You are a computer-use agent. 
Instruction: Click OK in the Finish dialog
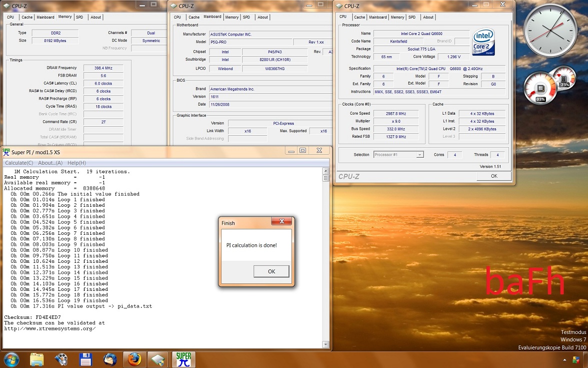tap(271, 271)
